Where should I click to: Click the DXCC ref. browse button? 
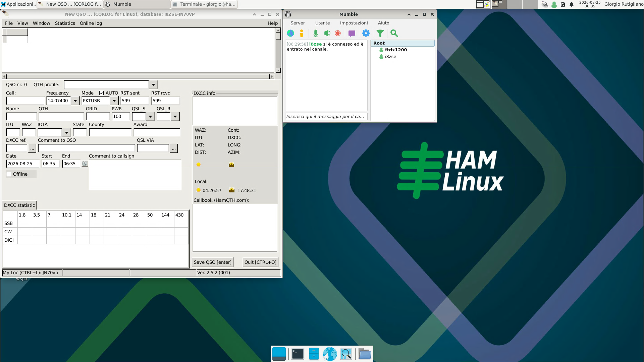(x=32, y=148)
